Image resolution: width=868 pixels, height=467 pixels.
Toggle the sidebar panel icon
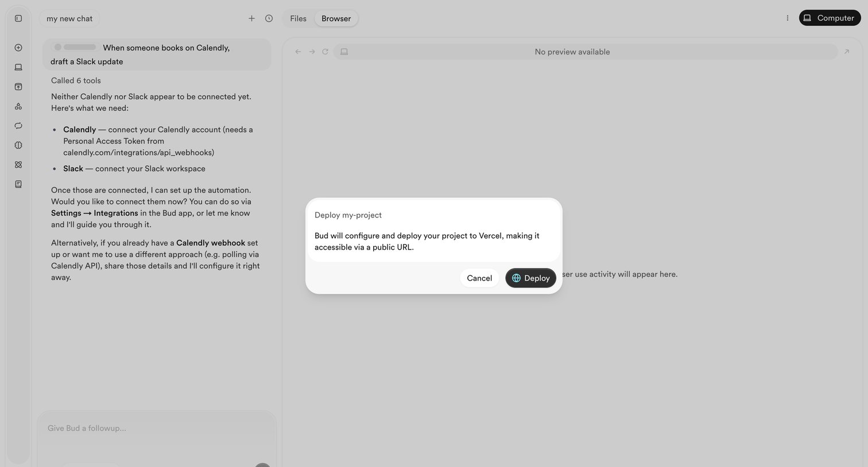(x=18, y=18)
